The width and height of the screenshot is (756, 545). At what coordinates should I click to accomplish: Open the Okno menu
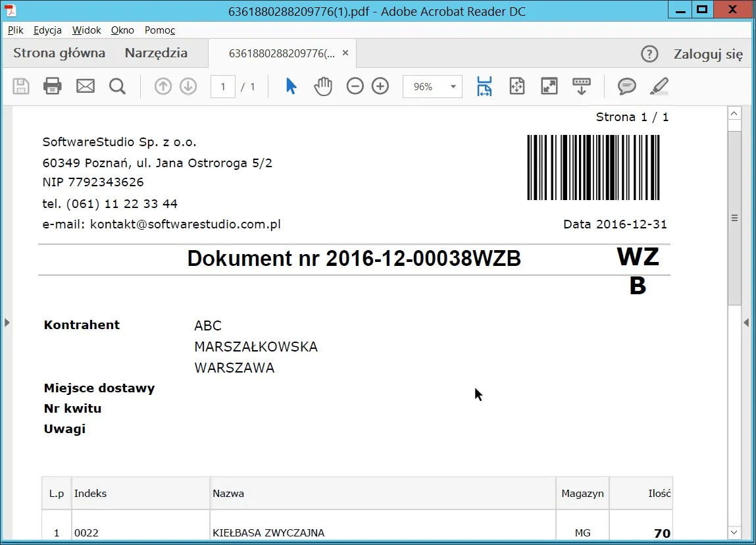tap(122, 30)
